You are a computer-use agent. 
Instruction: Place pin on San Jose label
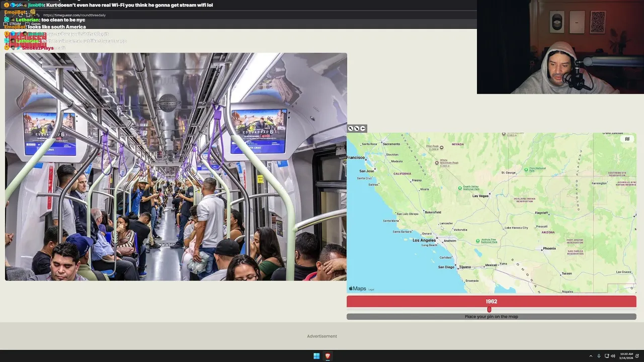(366, 171)
